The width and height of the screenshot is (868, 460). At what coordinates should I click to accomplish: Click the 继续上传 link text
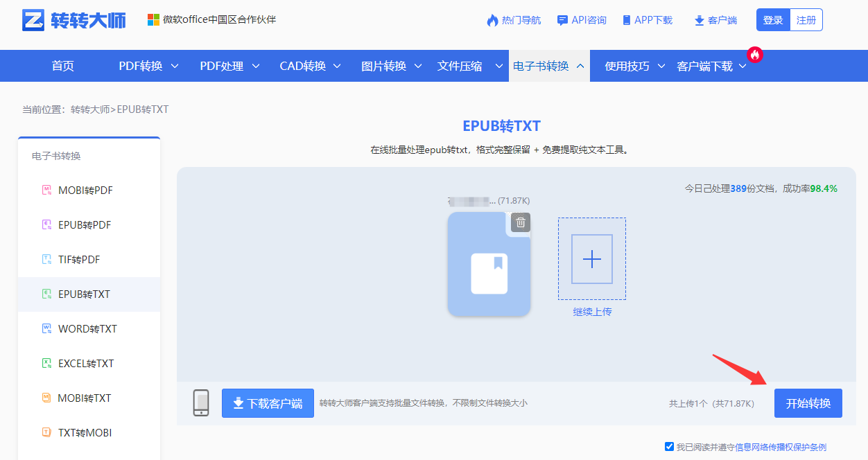(x=592, y=312)
